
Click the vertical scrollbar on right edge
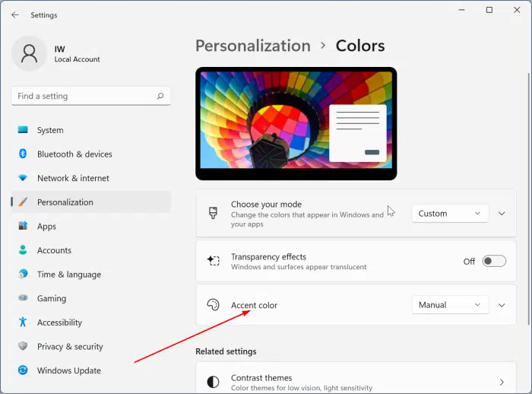[x=529, y=199]
